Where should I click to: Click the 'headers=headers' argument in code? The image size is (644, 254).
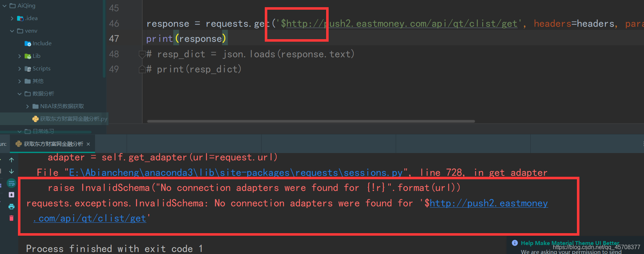574,24
